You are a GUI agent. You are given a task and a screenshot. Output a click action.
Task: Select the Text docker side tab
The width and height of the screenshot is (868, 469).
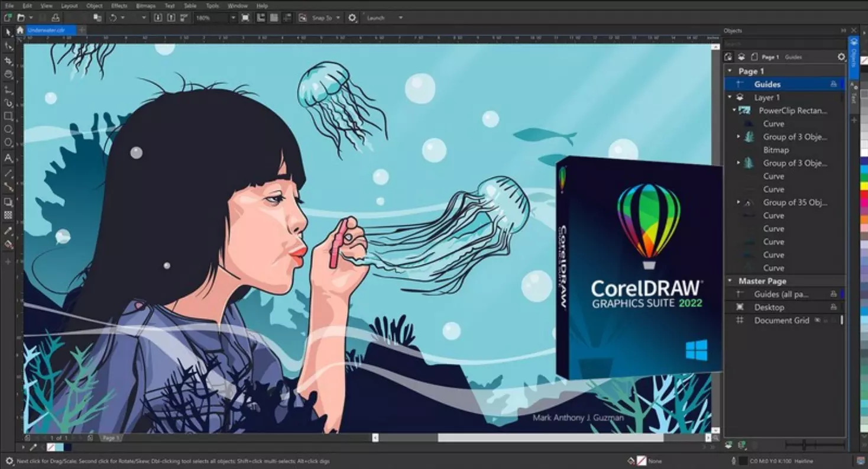(853, 97)
